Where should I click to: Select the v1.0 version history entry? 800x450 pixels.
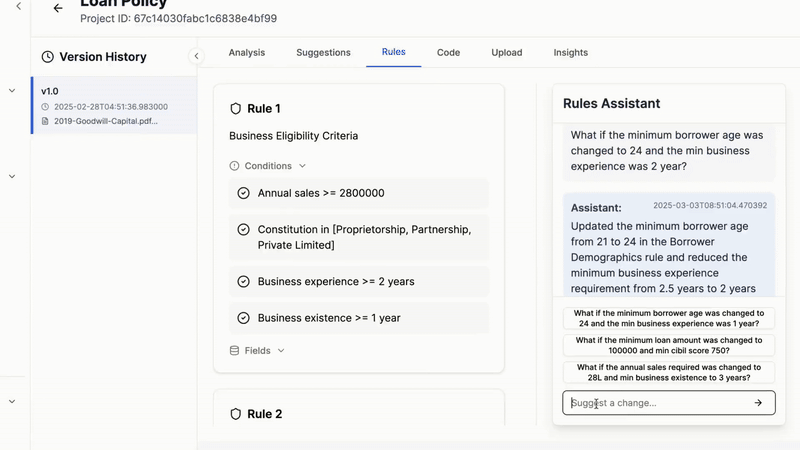click(x=113, y=105)
